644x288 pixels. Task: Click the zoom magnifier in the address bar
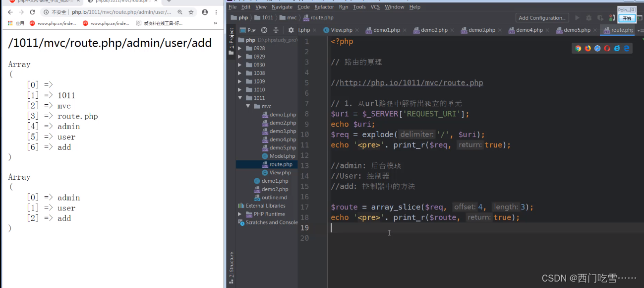coord(179,12)
